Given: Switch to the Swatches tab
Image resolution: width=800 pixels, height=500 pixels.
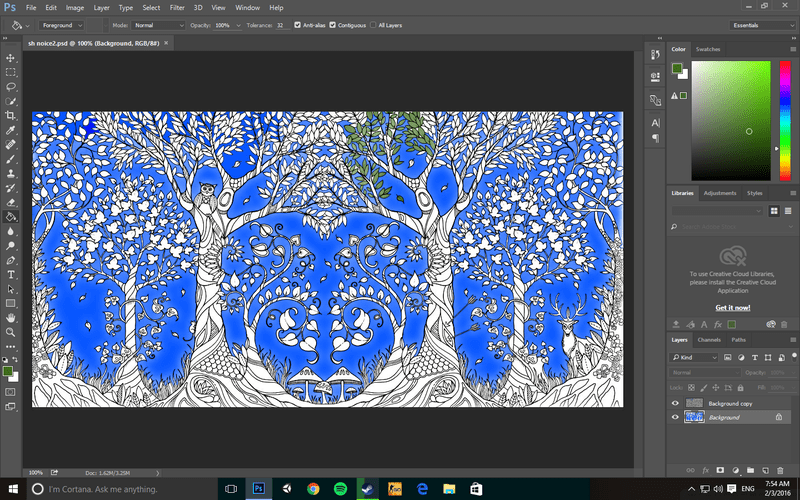Looking at the screenshot, I should (708, 49).
